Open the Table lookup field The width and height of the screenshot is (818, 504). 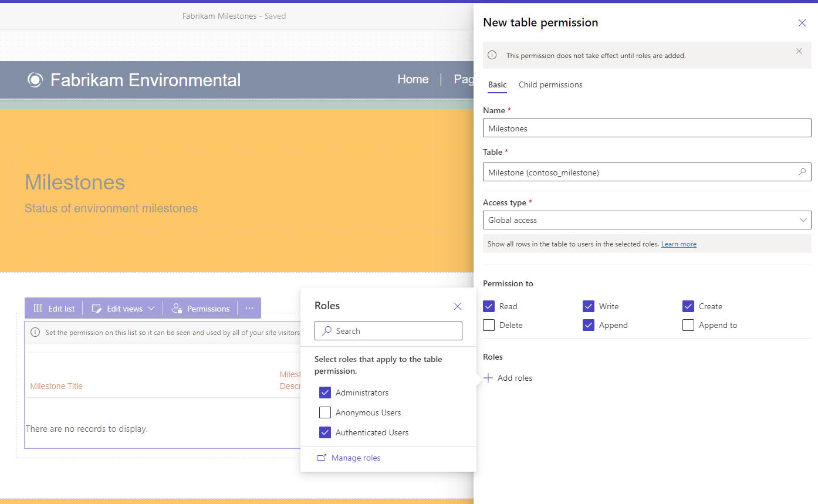click(647, 172)
